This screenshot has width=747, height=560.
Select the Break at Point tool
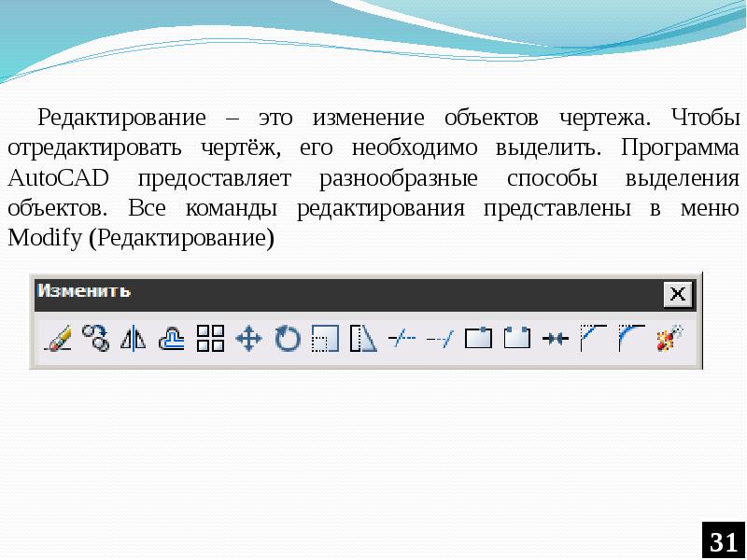pos(478,339)
